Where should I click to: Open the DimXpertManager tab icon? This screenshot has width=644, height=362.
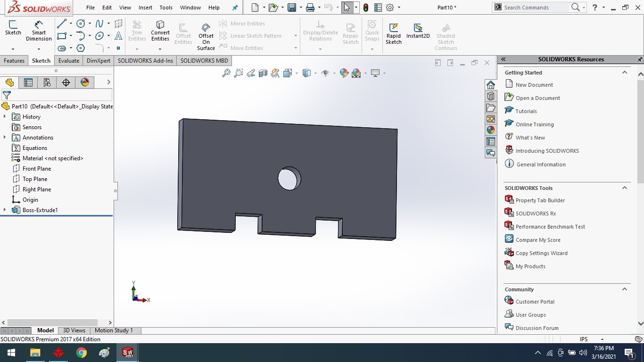66,82
